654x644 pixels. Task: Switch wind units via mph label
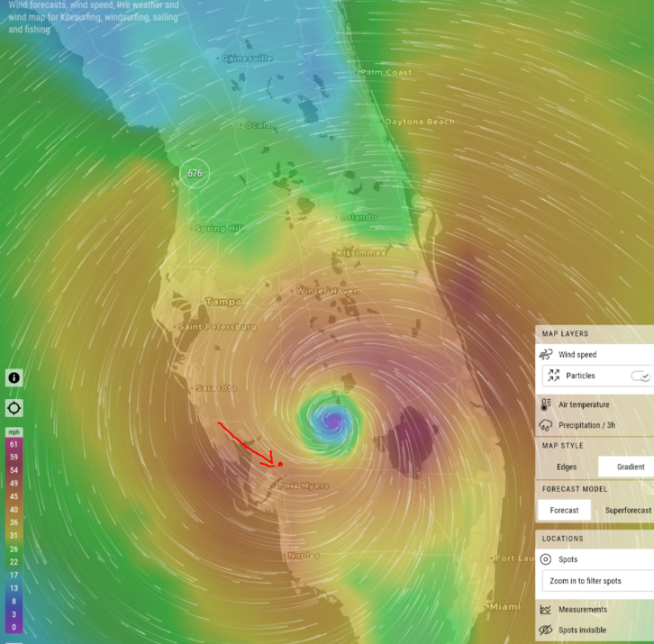(x=14, y=432)
